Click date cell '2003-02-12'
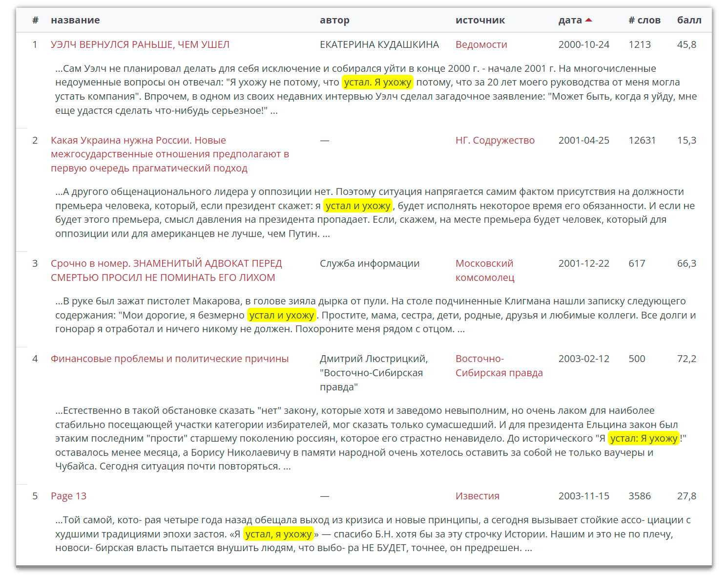Screen dimensions: 728x577 (x=584, y=359)
